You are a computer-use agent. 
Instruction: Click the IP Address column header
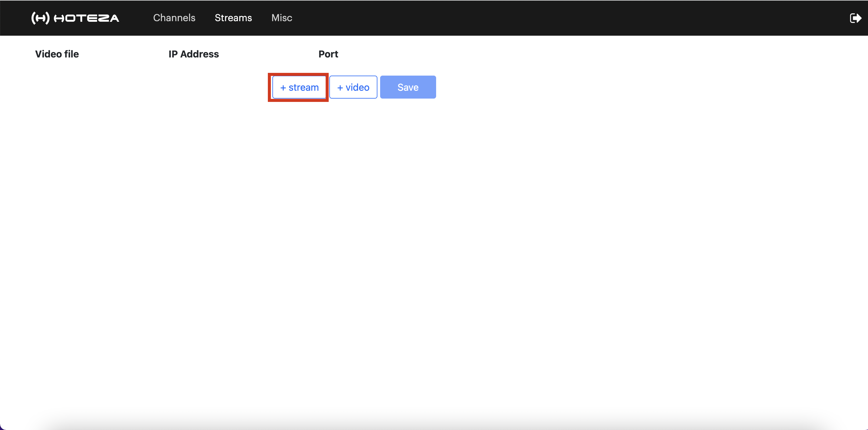[x=193, y=54]
